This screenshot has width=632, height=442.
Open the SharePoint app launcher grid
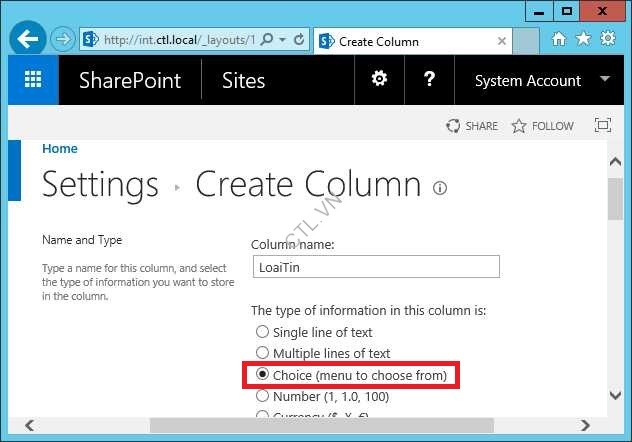(33, 81)
